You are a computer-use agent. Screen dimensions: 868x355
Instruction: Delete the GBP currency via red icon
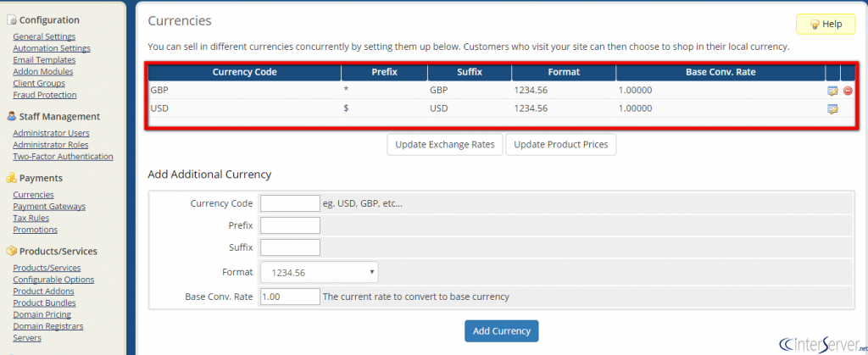(848, 91)
